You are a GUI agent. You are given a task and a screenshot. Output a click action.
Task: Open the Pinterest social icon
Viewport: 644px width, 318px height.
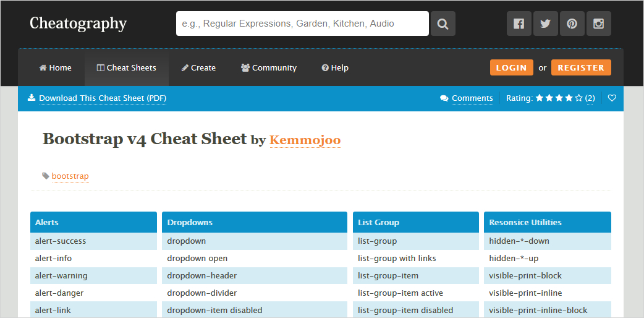[x=572, y=24]
